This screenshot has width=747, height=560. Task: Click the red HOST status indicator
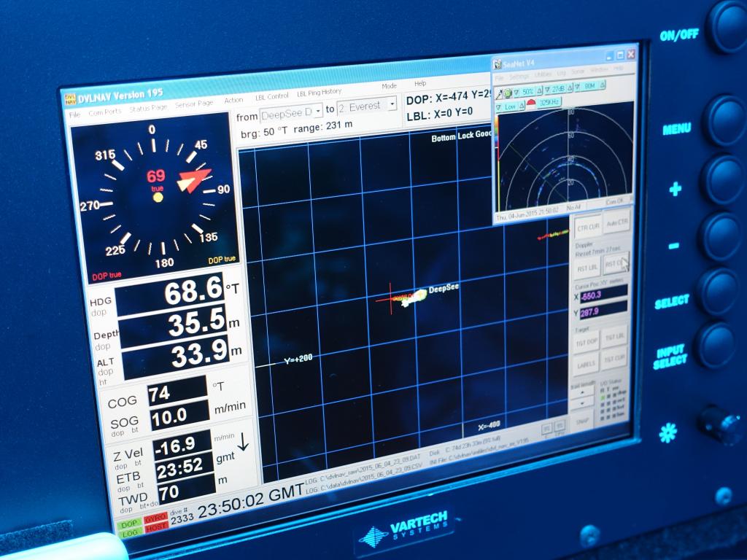[155, 528]
